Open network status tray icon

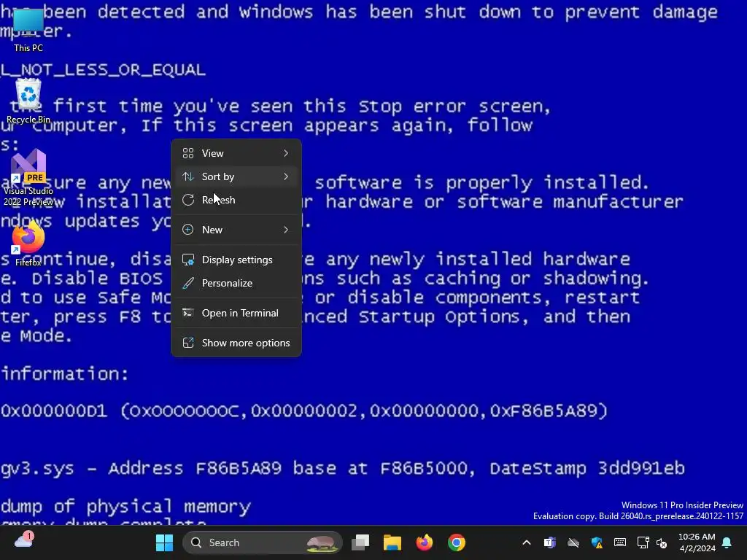[643, 542]
